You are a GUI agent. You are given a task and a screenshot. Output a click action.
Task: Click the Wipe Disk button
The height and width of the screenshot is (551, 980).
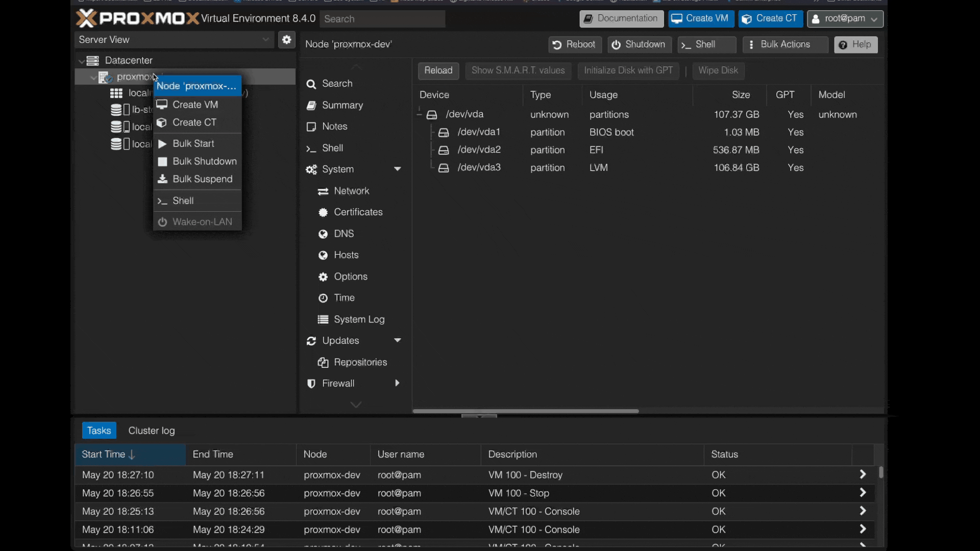pyautogui.click(x=718, y=71)
